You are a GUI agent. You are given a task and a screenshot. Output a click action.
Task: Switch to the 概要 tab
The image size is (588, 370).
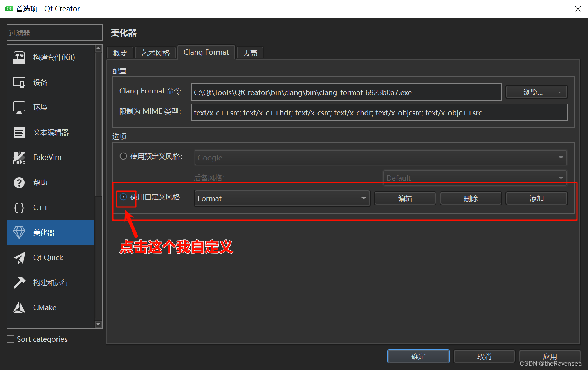click(x=120, y=53)
